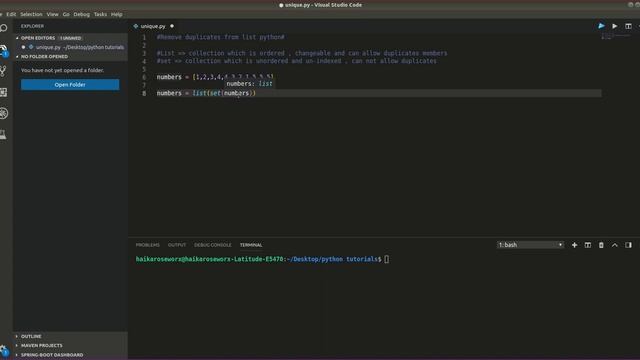The image size is (640, 360).
Task: Click the window title 'unique.py - Visual Studio Code'
Action: (323, 5)
